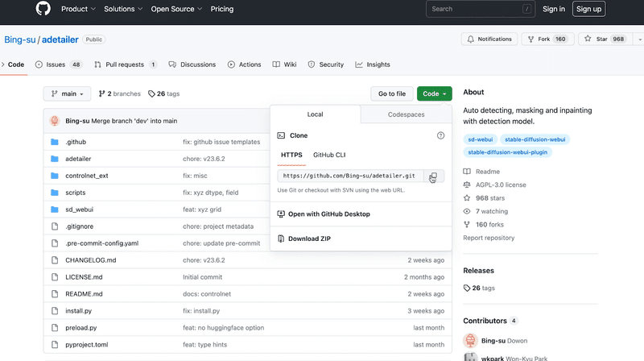Click the CHANGELOG.md file icon
Screen dimensions: 644x361
pos(55,259)
